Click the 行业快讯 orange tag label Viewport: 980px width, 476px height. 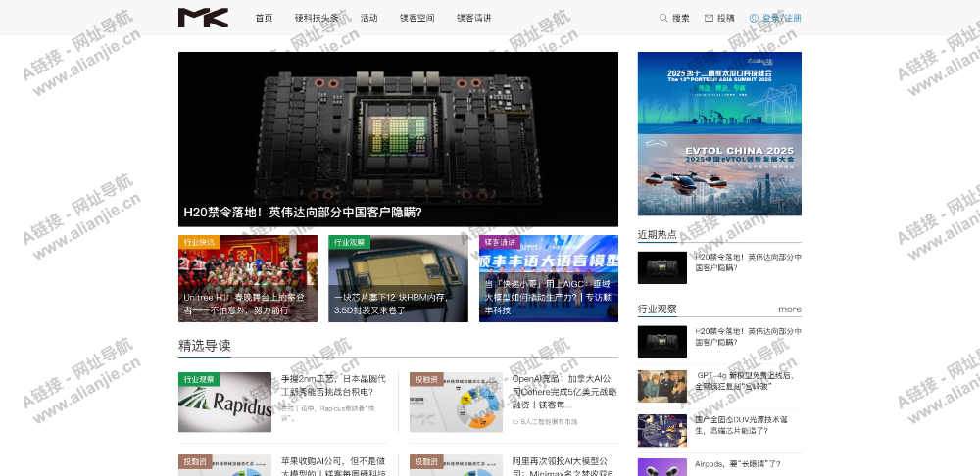(199, 242)
